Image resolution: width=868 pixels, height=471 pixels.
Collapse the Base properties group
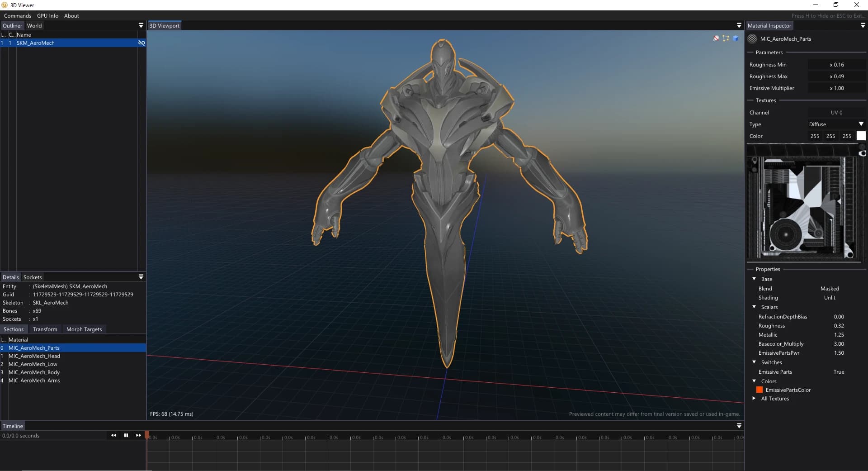point(754,279)
